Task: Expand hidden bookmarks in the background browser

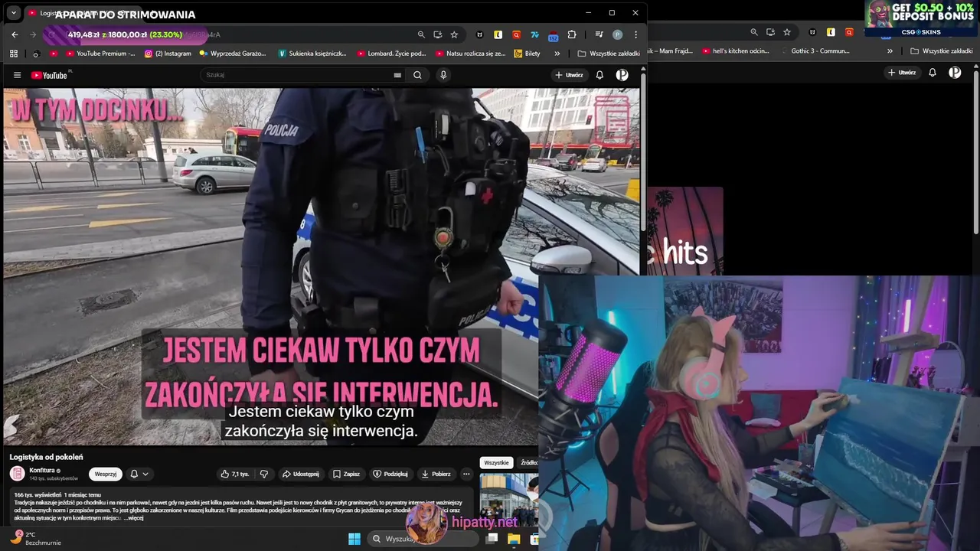Action: point(890,51)
